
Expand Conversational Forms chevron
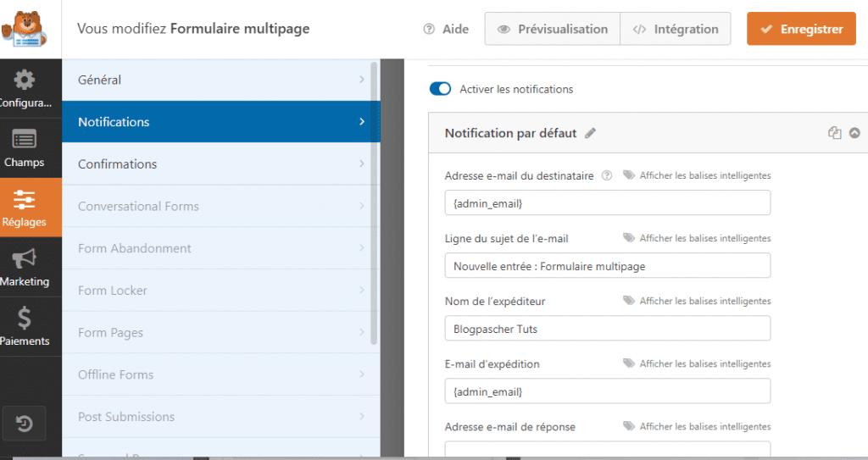point(361,205)
